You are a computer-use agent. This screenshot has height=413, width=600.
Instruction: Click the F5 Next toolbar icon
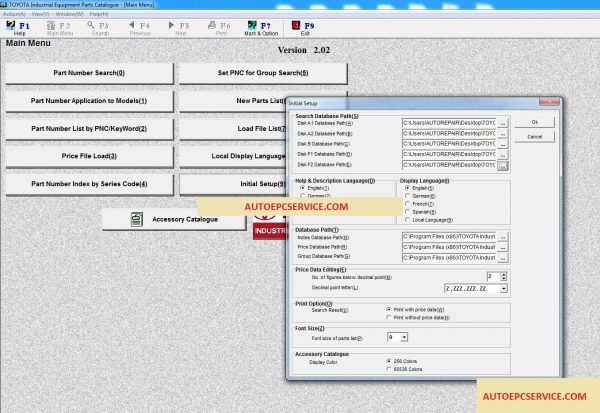coord(180,28)
